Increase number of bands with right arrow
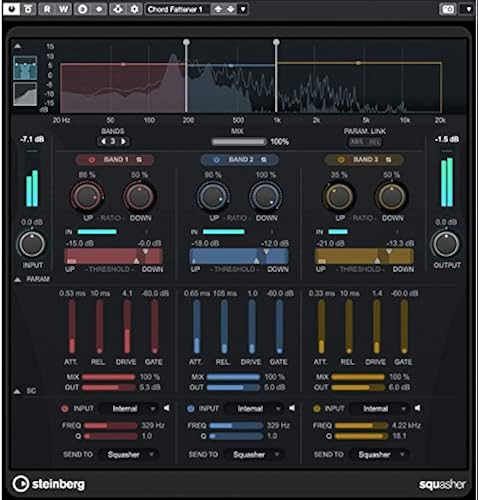478x500 pixels. pos(124,141)
